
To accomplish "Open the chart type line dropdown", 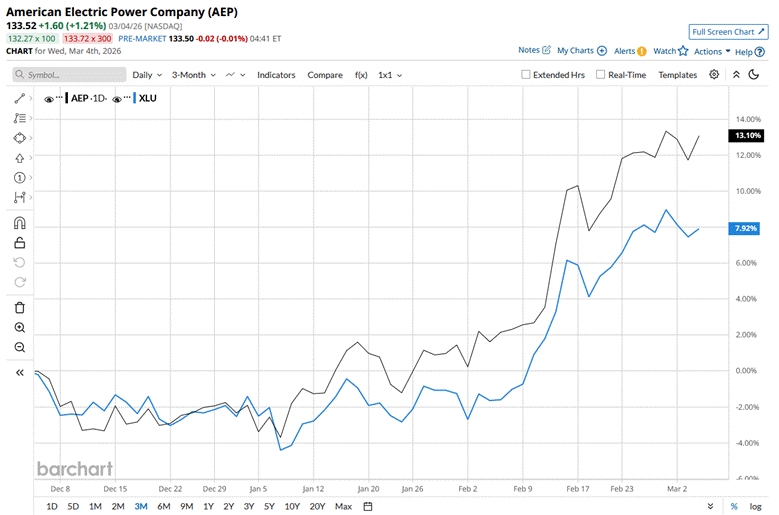I will tap(235, 75).
